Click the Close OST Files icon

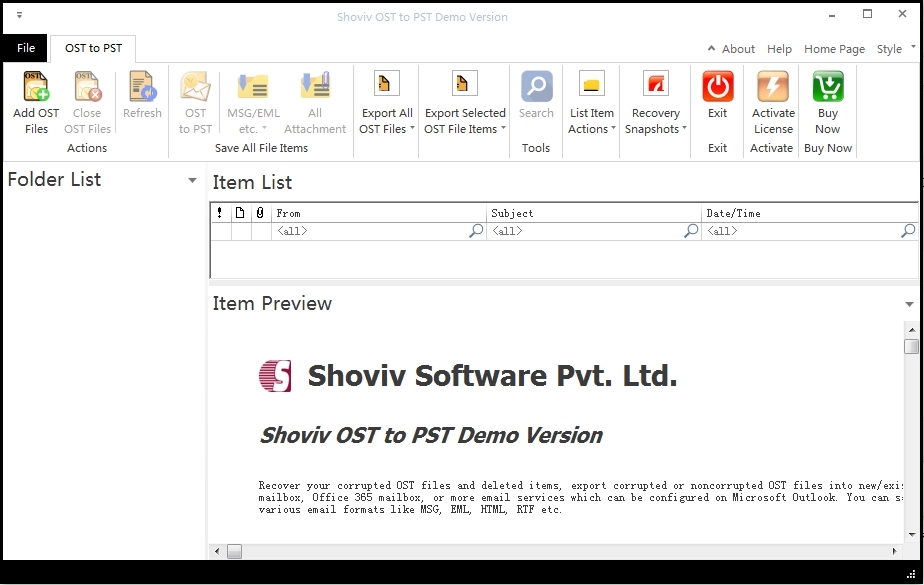[87, 86]
